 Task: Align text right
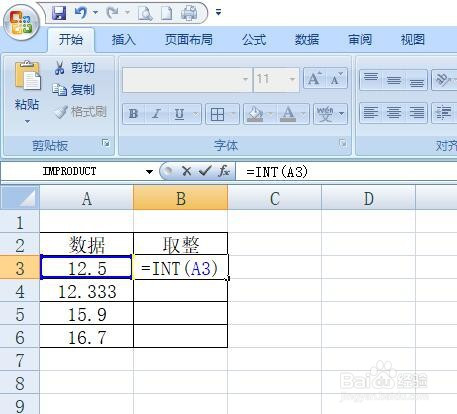pos(416,113)
